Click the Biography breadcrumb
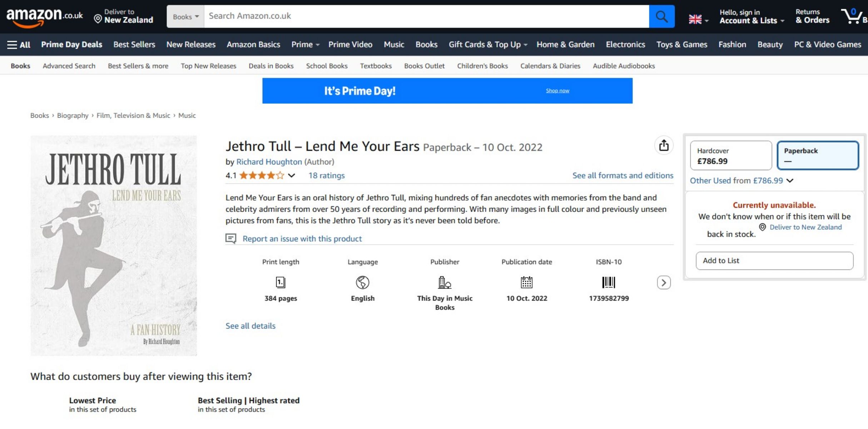Screen dimensions: 868x429 pyautogui.click(x=73, y=115)
